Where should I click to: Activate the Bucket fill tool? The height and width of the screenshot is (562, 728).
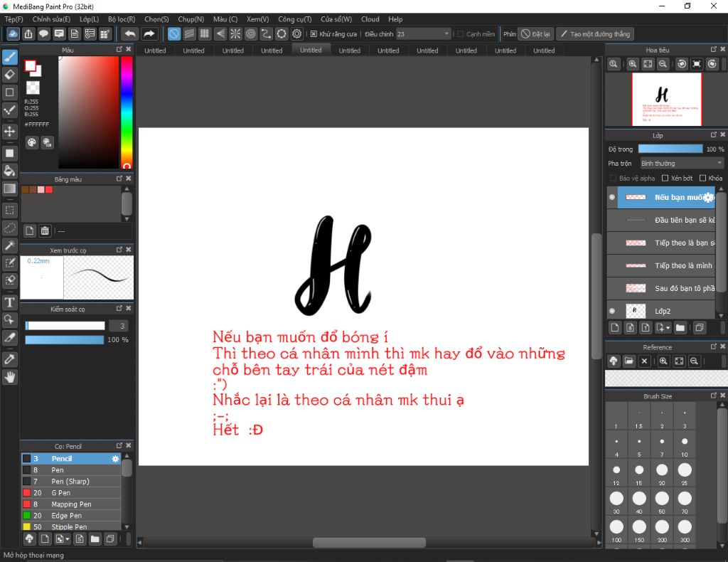click(10, 171)
